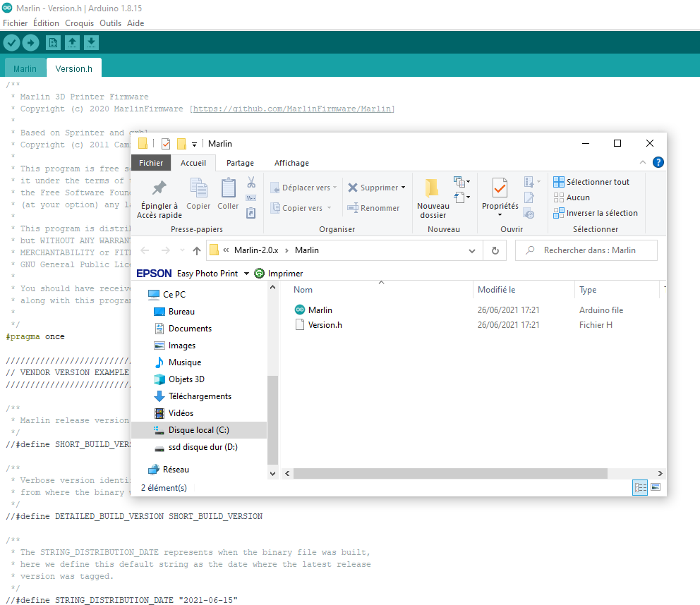The width and height of the screenshot is (700, 605).
Task: Click the Copier icon in the ribbon
Action: tap(198, 188)
